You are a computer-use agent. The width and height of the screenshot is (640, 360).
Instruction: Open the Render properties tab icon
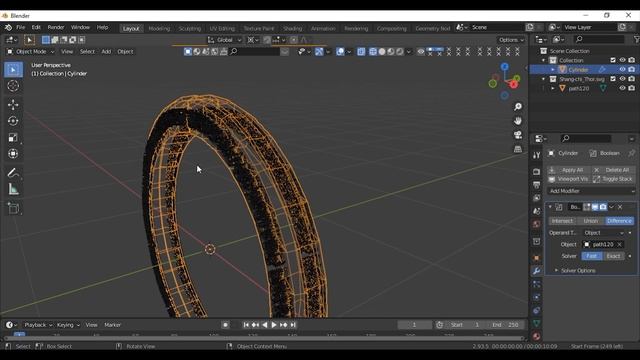(536, 172)
